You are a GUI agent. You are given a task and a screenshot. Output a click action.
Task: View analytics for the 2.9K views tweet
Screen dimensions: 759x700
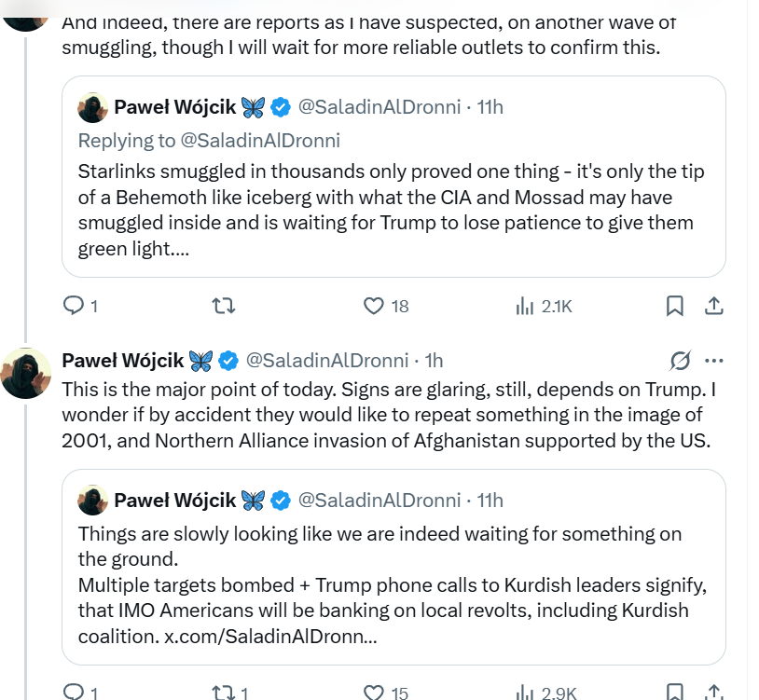[x=524, y=692]
